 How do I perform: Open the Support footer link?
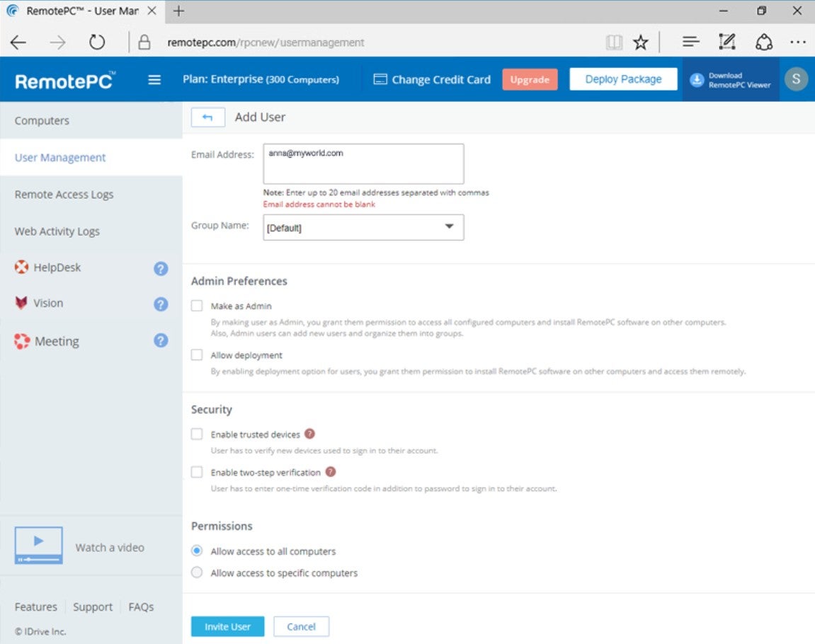(93, 606)
